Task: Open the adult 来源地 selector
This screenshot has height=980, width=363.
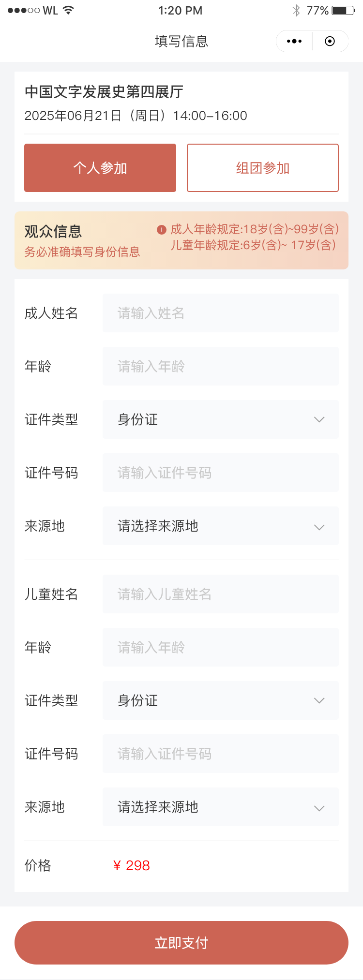Action: 221,526
